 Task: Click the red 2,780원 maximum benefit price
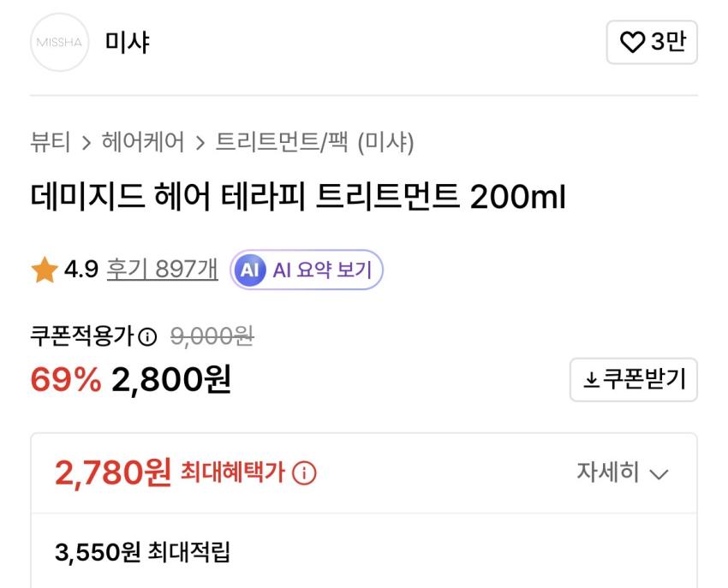tap(113, 472)
